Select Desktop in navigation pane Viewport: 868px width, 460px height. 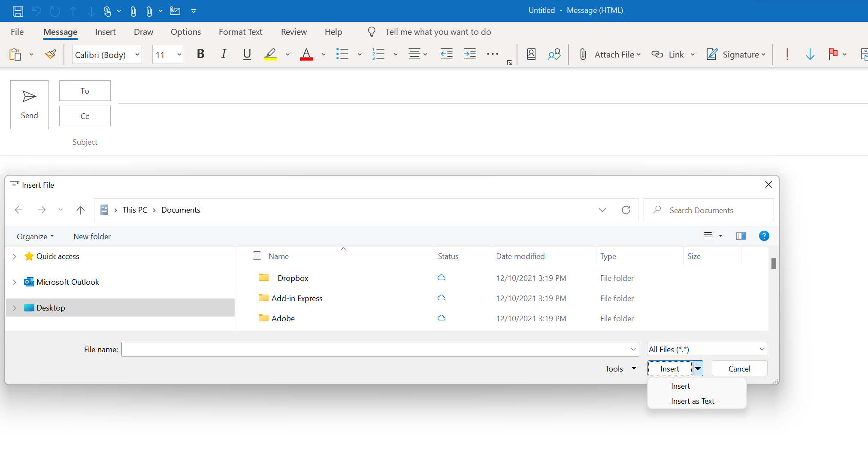point(121,308)
